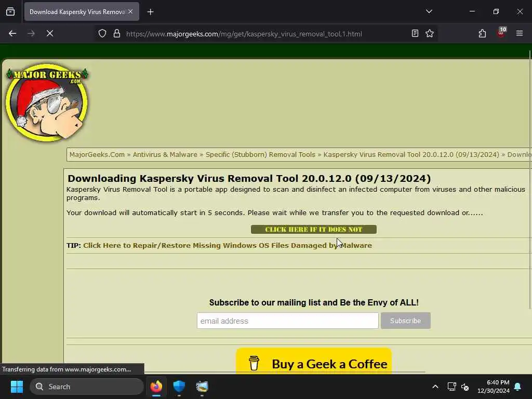Open a new browser tab

click(150, 12)
